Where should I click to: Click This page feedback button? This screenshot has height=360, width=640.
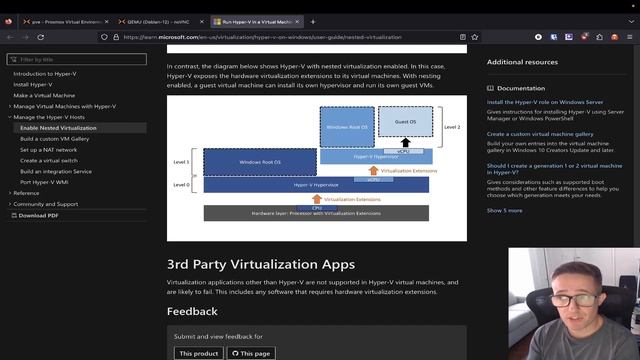(251, 353)
